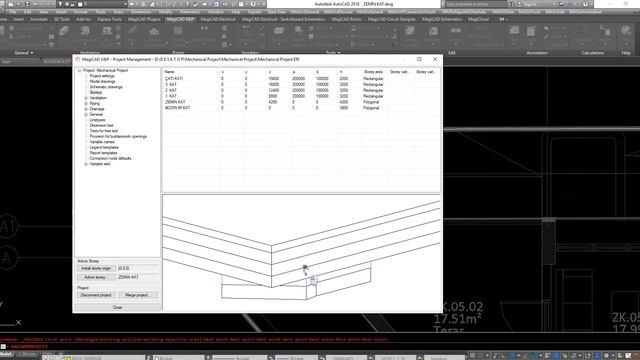This screenshot has width=640, height=360.
Task: Open Express Tools ribbon tab
Action: coord(109,19)
